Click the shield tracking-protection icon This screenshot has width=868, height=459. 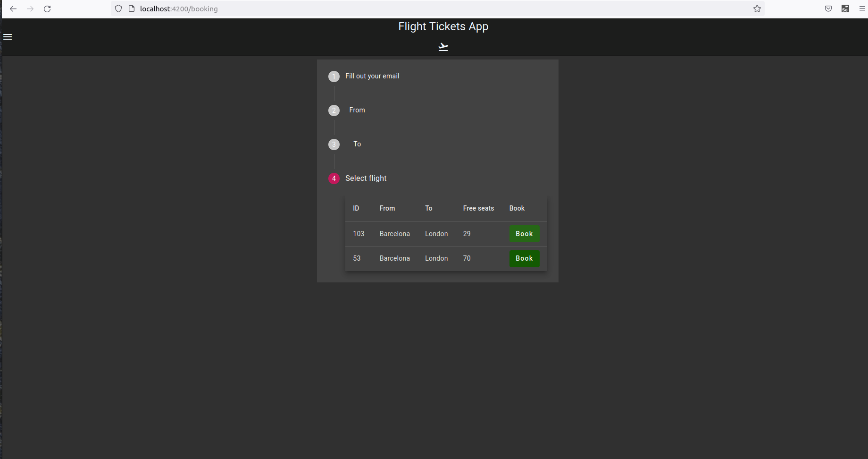118,8
